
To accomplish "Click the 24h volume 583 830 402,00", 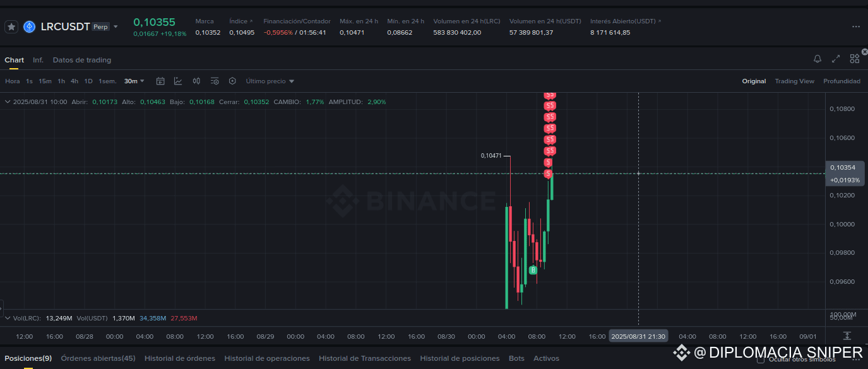I will point(457,32).
